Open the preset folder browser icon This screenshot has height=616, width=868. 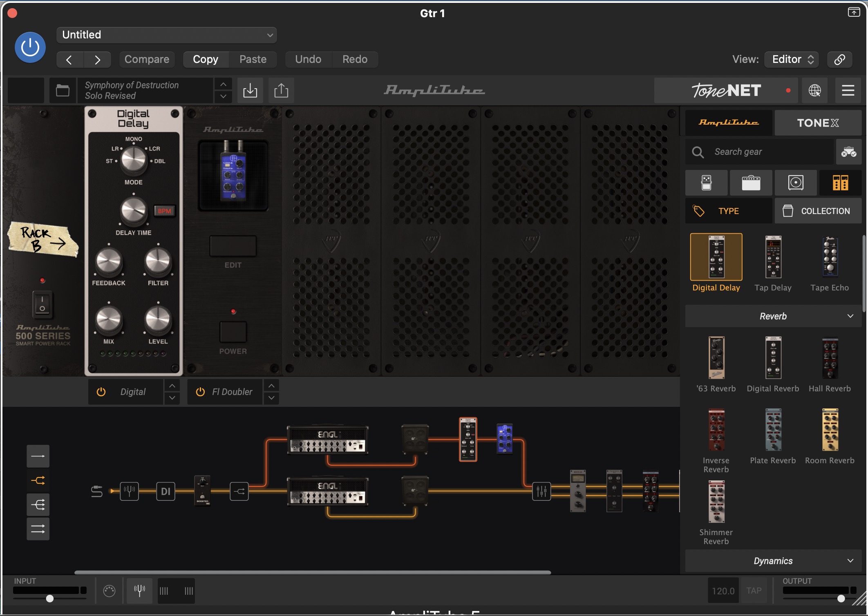[x=63, y=90]
